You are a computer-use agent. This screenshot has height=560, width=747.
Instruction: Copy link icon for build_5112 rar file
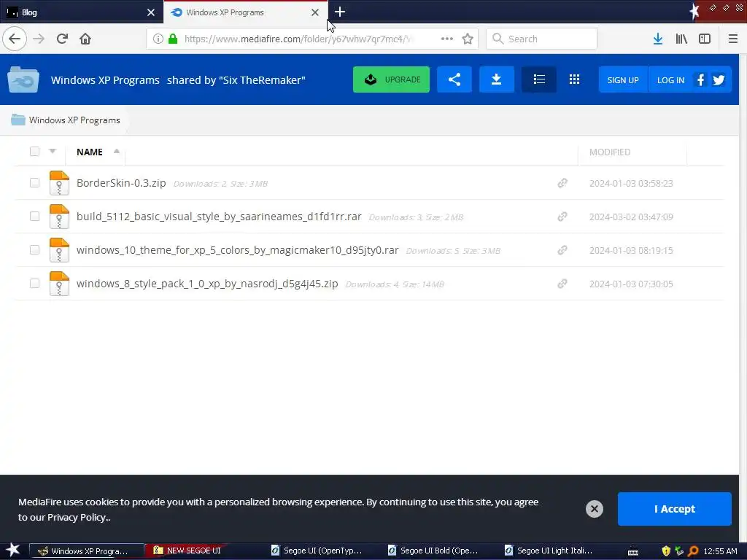pos(562,216)
